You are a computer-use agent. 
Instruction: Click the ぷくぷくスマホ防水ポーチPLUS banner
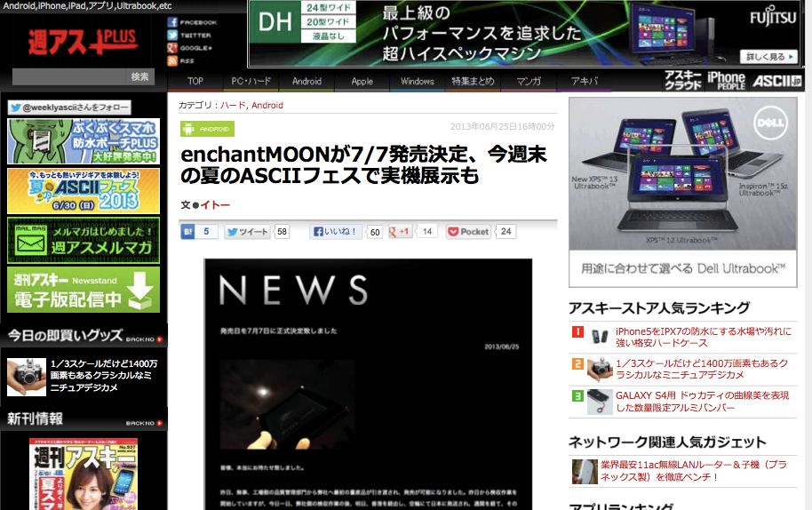click(x=84, y=141)
